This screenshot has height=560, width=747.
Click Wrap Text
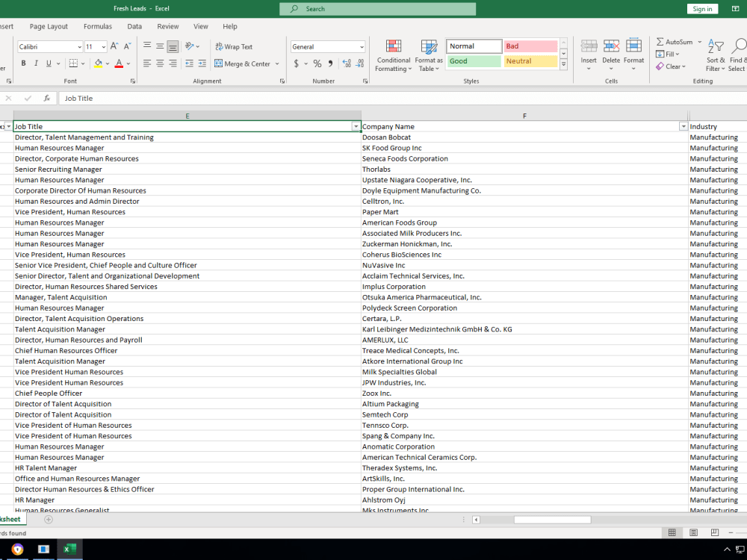pos(234,46)
